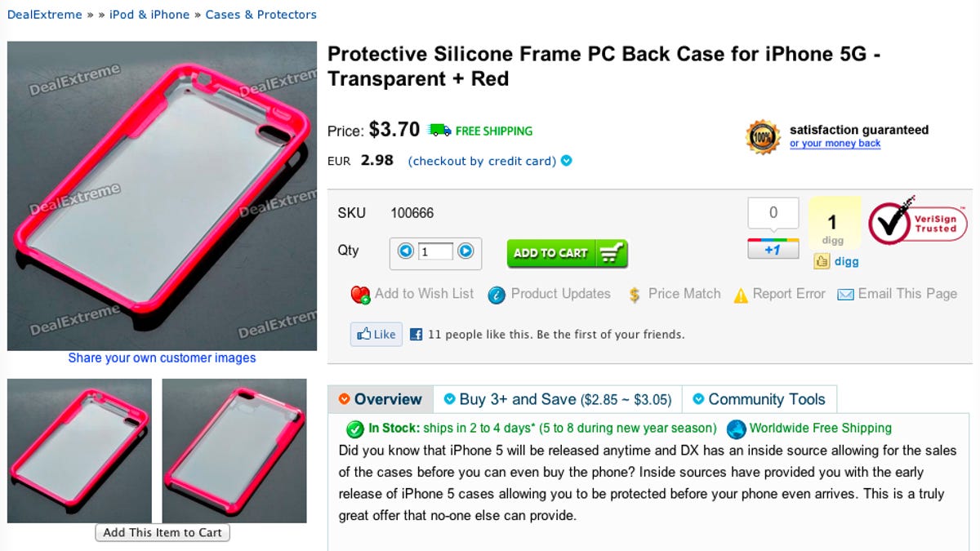The height and width of the screenshot is (551, 980).
Task: Select the right-hand product thumbnail image
Action: click(x=234, y=451)
